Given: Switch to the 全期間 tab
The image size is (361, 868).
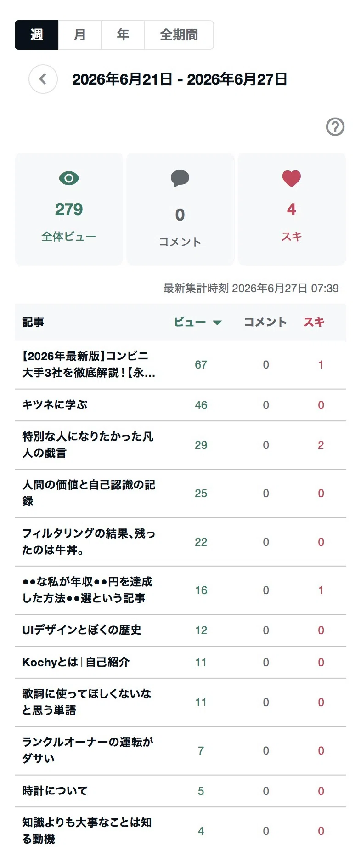Looking at the screenshot, I should [179, 35].
